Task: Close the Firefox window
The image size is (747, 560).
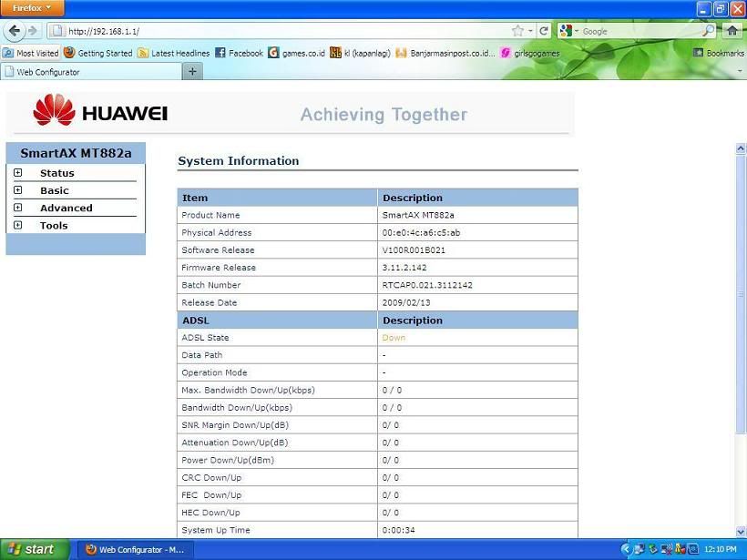Action: tap(738, 8)
